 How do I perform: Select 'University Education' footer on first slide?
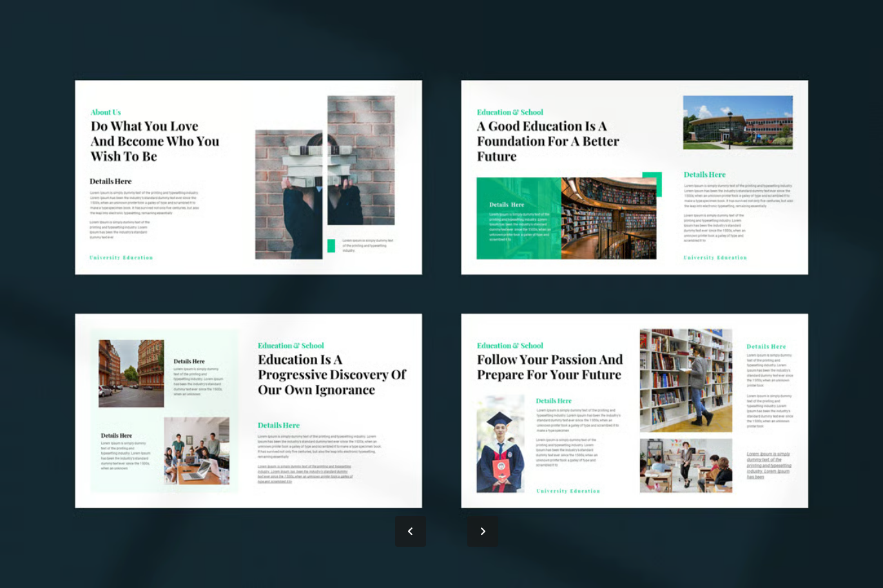pyautogui.click(x=121, y=258)
